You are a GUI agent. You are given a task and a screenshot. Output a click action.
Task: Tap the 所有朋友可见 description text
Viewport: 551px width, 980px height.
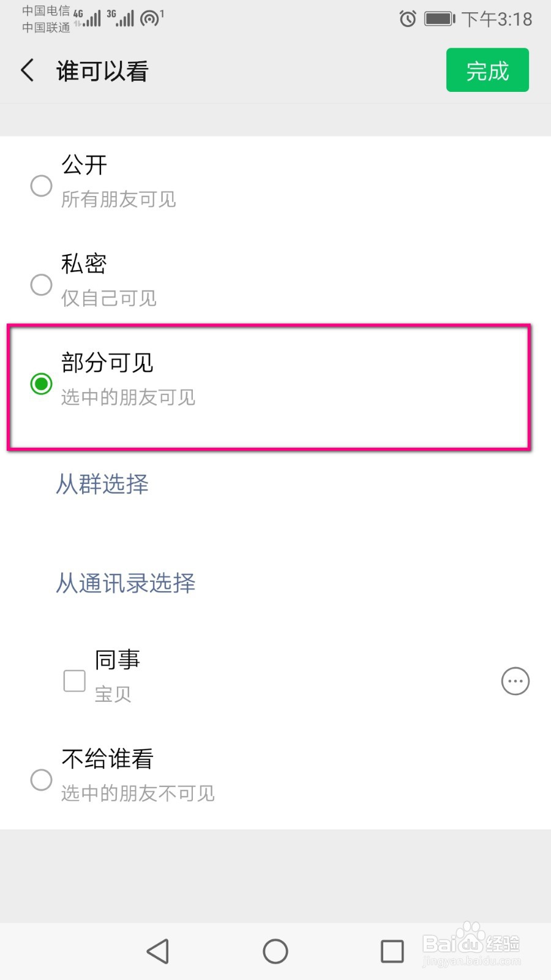(119, 199)
